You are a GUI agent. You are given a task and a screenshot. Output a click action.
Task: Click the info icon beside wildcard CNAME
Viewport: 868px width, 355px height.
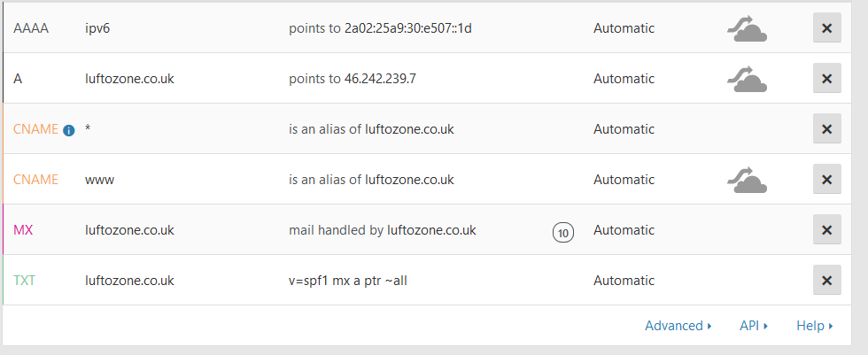pyautogui.click(x=68, y=130)
